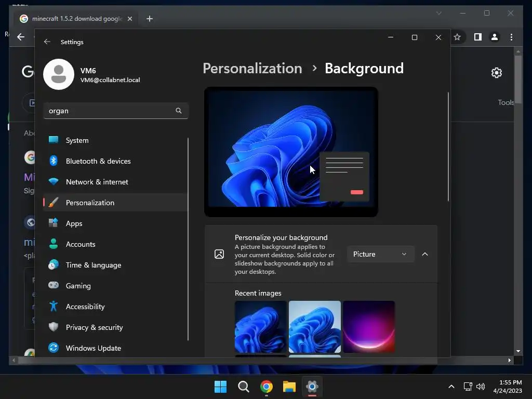Open Bluetooth & devices settings
Viewport: 532px width, 399px height.
[x=115, y=161]
